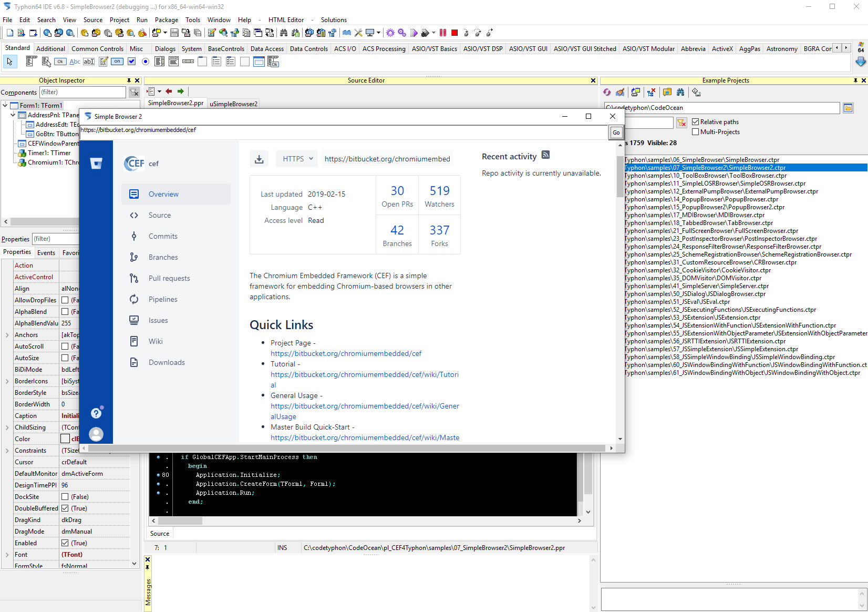Select the TRadioButton component icon in palette
Screen dimensions: 868x612
click(146, 62)
